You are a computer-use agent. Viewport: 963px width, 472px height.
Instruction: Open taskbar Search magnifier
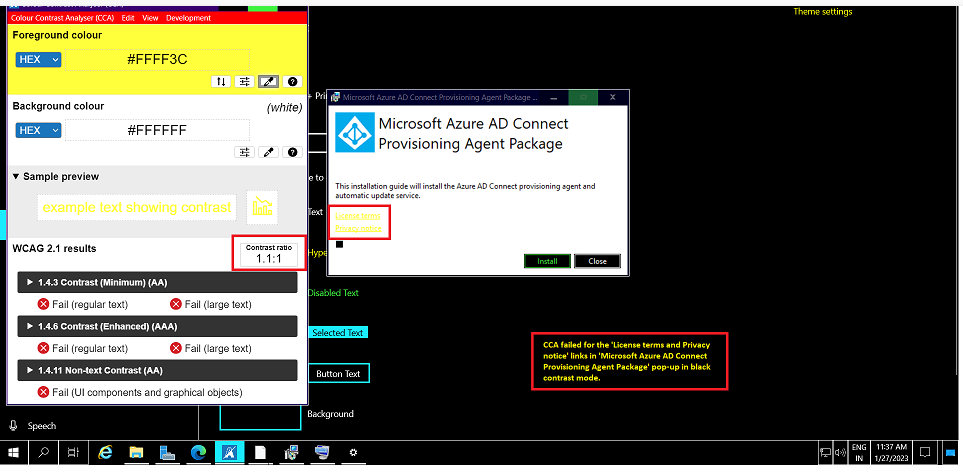tap(43, 453)
